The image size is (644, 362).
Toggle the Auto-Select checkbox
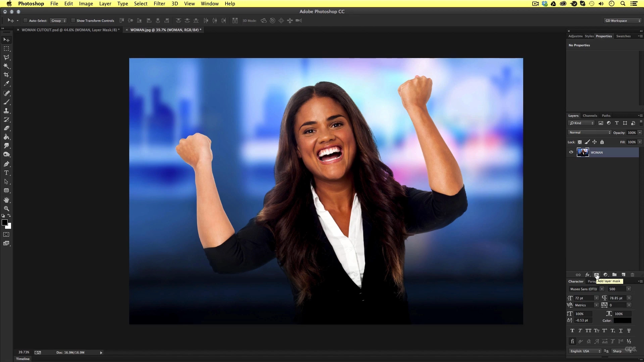click(x=26, y=20)
